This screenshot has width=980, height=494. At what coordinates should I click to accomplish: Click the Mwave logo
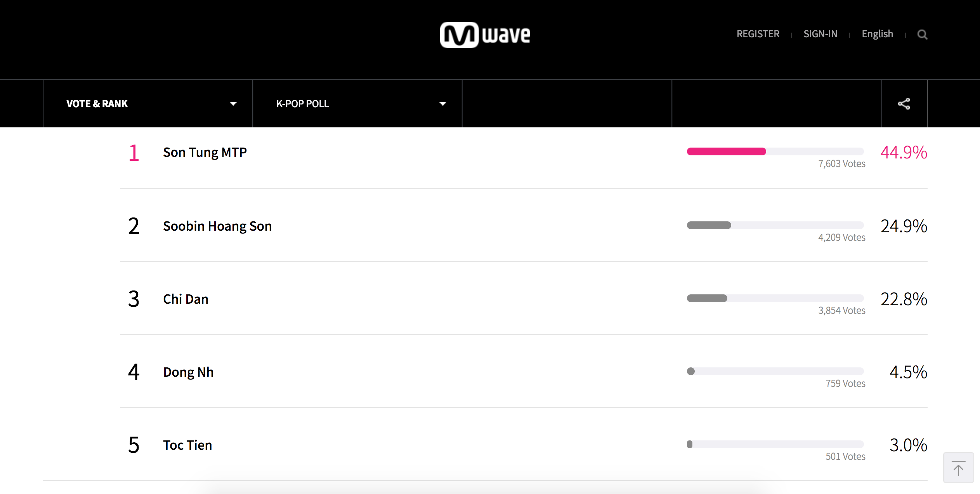tap(485, 35)
